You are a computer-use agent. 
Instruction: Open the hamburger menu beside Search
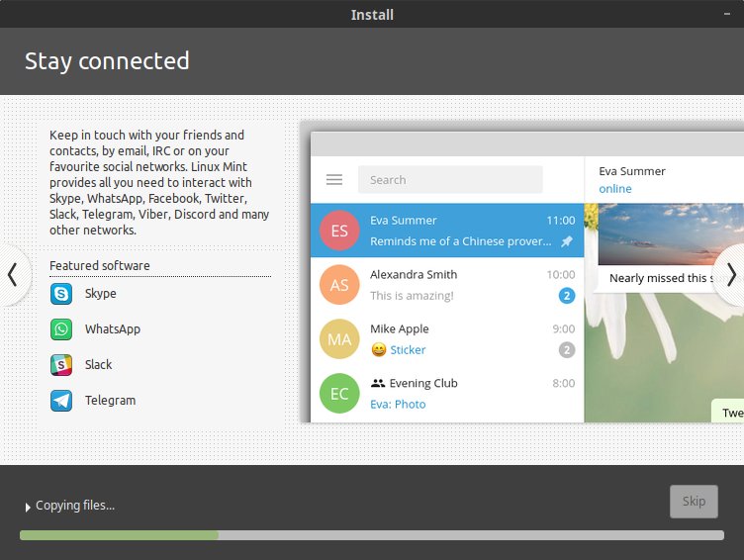point(334,179)
